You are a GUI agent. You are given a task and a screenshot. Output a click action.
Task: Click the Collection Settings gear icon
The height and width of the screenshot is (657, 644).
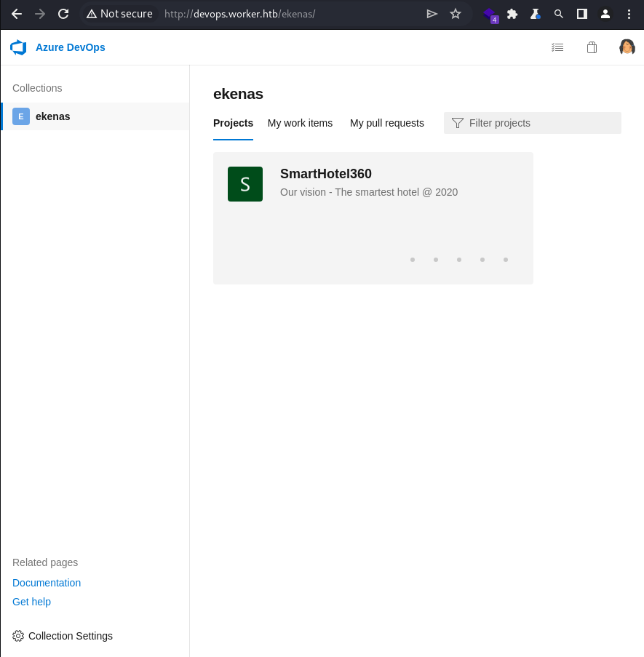[18, 636]
